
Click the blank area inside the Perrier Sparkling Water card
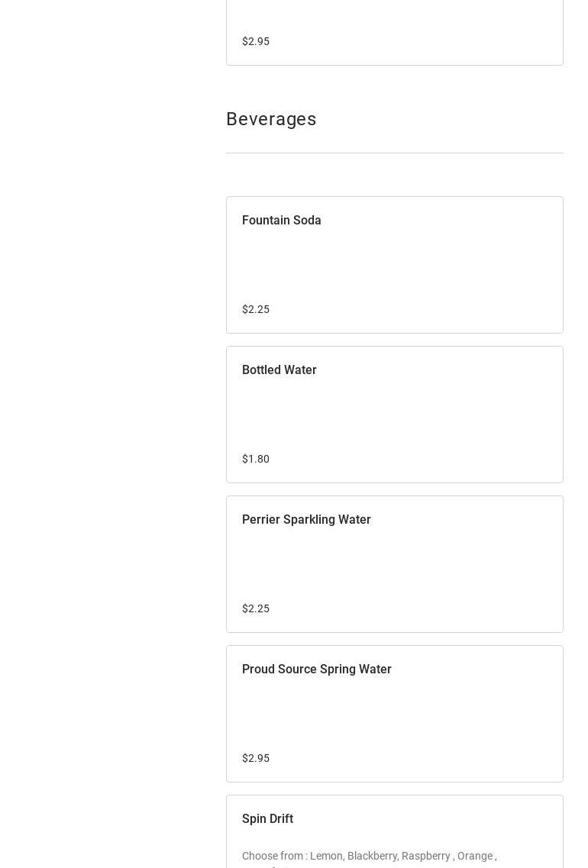tap(394, 563)
